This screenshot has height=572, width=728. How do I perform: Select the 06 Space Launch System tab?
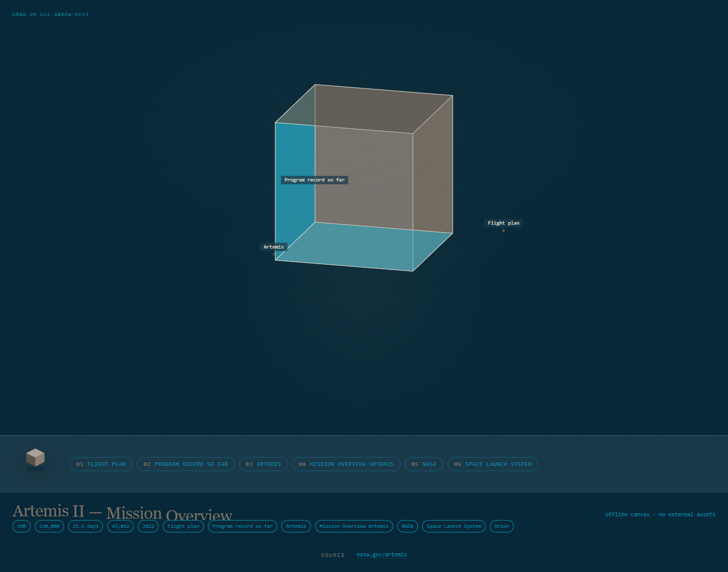493,464
